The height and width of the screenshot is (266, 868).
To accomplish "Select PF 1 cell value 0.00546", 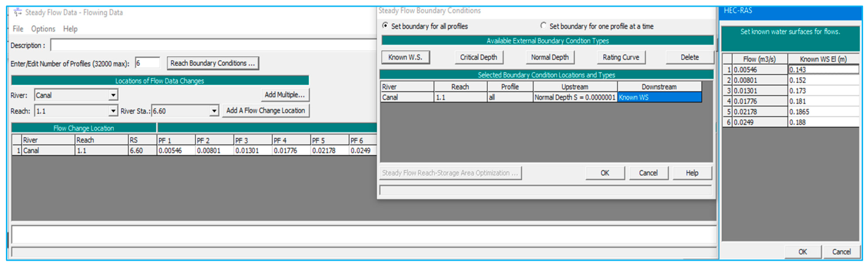I will (x=176, y=150).
